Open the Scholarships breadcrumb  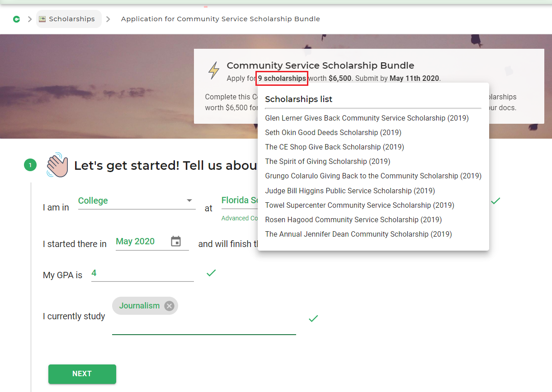click(72, 19)
